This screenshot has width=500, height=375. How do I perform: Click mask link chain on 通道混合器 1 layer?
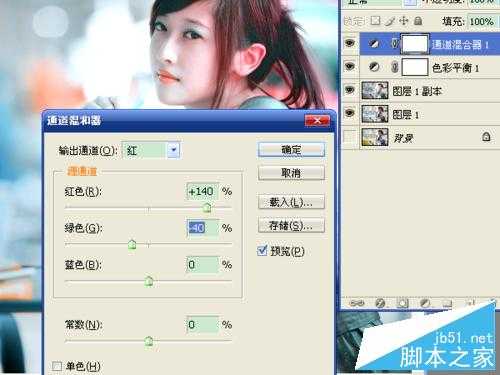coord(395,43)
